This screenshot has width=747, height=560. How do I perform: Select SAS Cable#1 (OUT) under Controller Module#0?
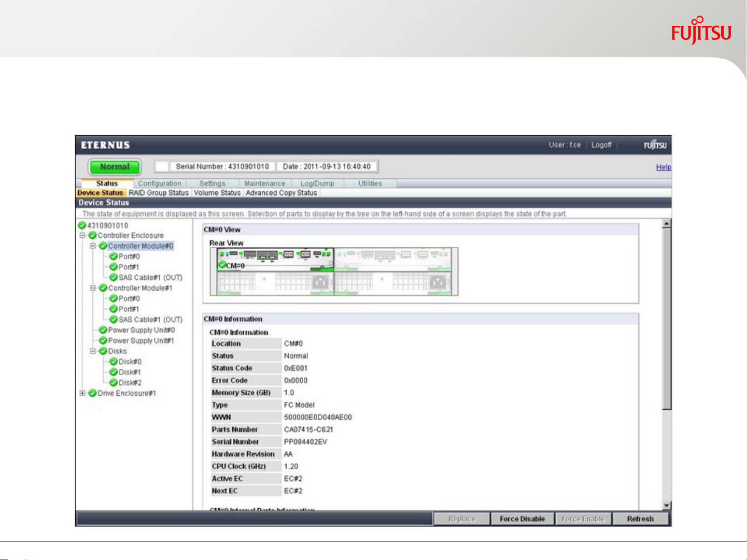151,278
